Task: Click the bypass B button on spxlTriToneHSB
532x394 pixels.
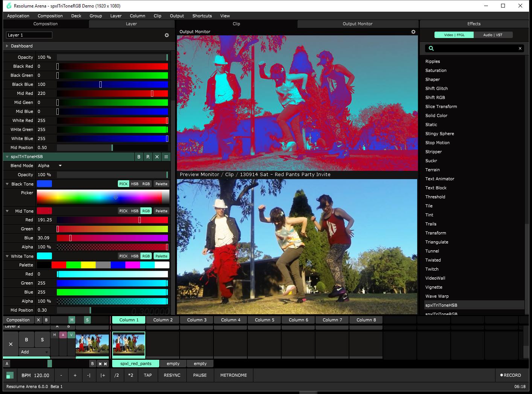Action: 139,157
